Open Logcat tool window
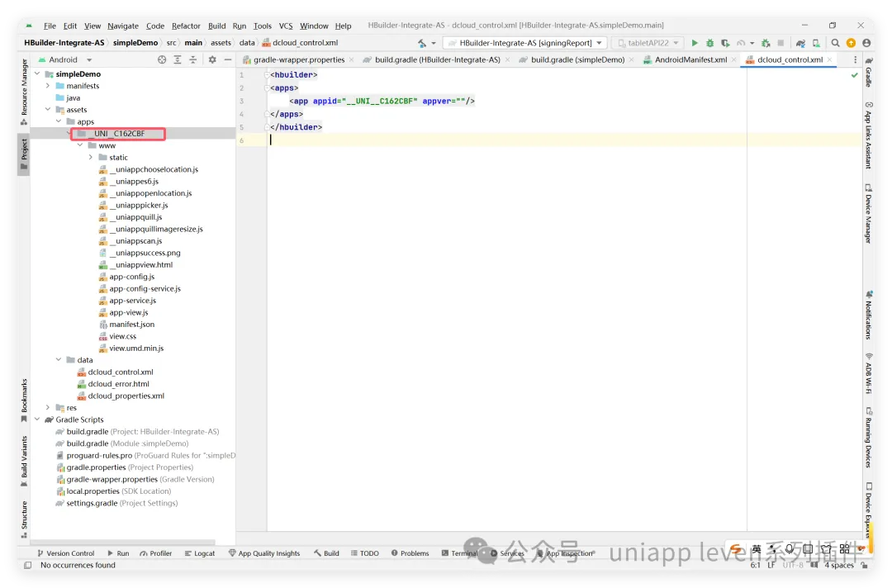 pyautogui.click(x=200, y=553)
